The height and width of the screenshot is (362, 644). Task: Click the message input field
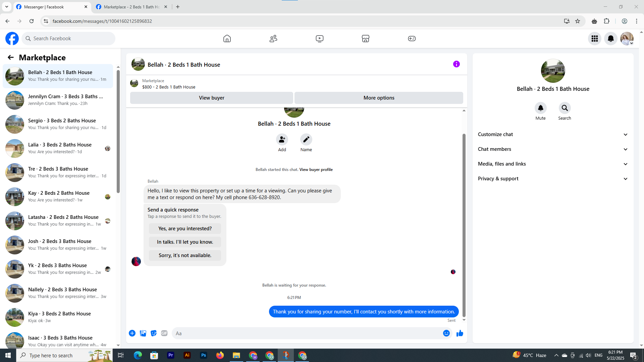[307, 333]
